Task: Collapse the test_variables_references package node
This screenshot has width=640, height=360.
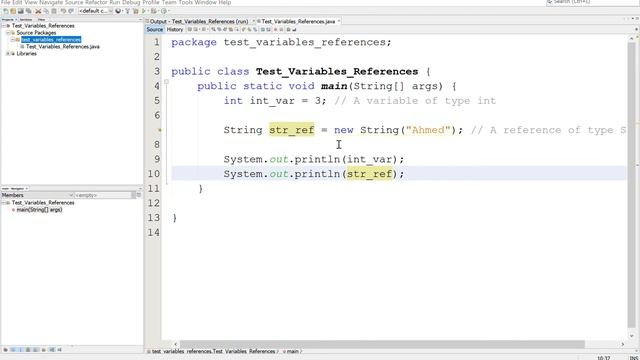Action: pyautogui.click(x=13, y=40)
